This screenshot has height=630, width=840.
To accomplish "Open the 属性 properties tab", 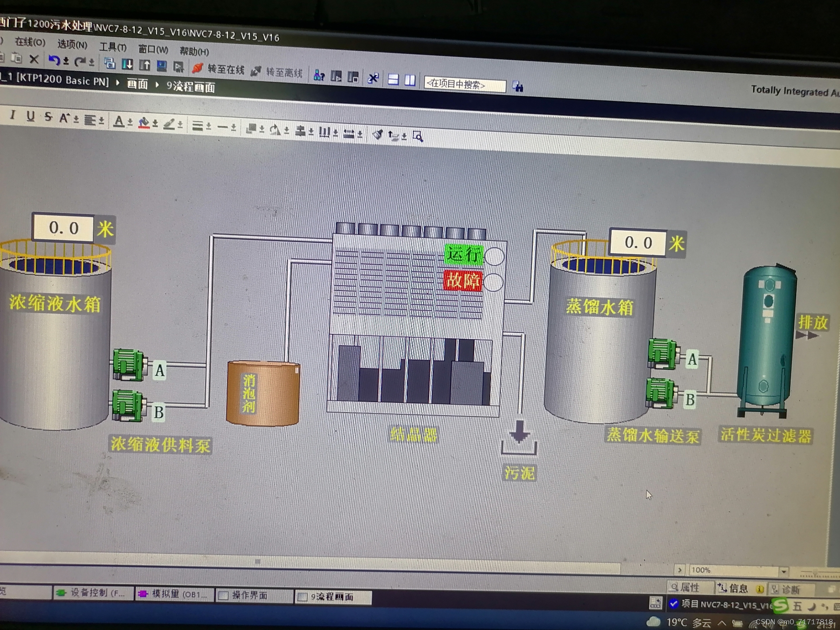I will [x=689, y=588].
